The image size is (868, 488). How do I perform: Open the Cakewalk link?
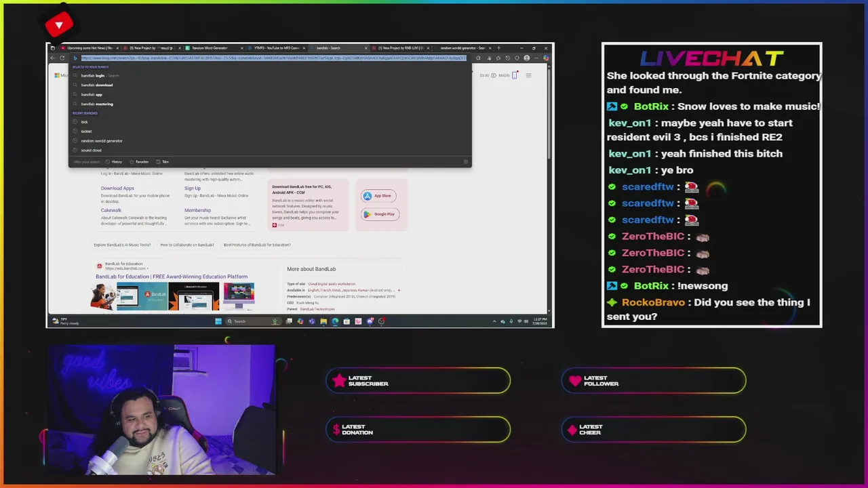(111, 211)
